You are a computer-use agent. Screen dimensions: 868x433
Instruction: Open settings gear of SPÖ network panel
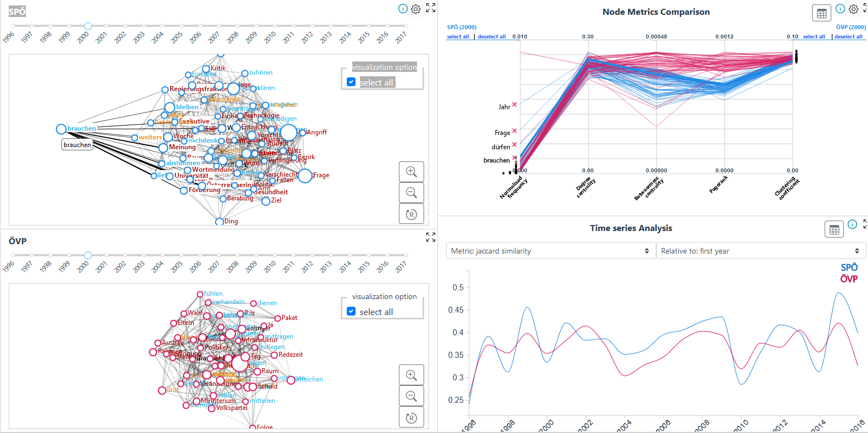coord(416,9)
